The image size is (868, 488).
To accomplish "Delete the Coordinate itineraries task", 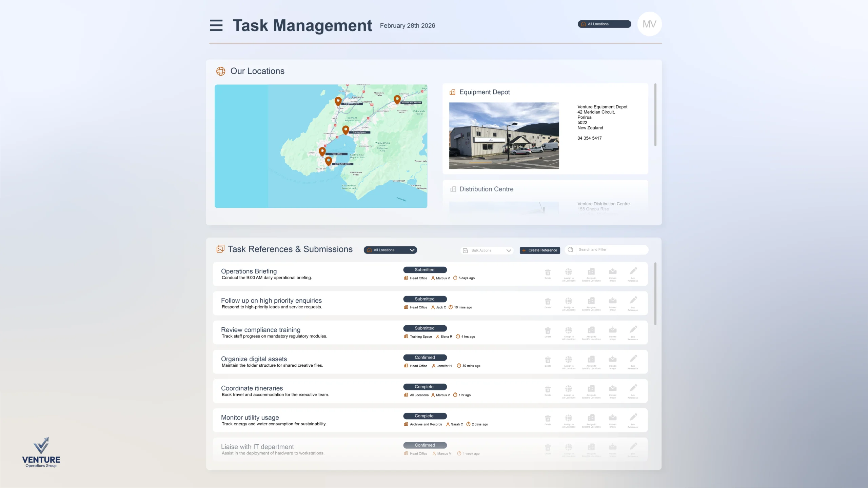I will tap(548, 390).
